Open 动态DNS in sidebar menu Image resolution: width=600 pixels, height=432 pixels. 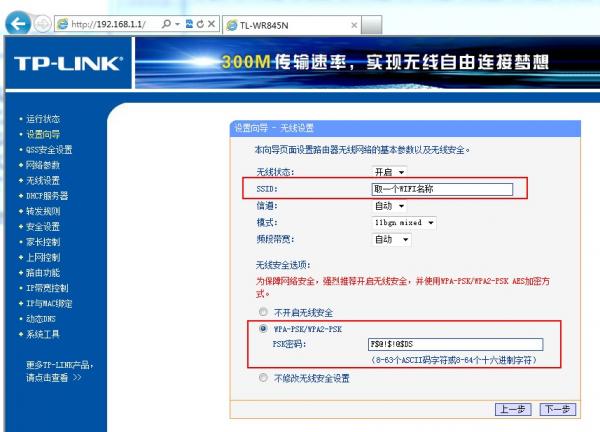(41, 319)
